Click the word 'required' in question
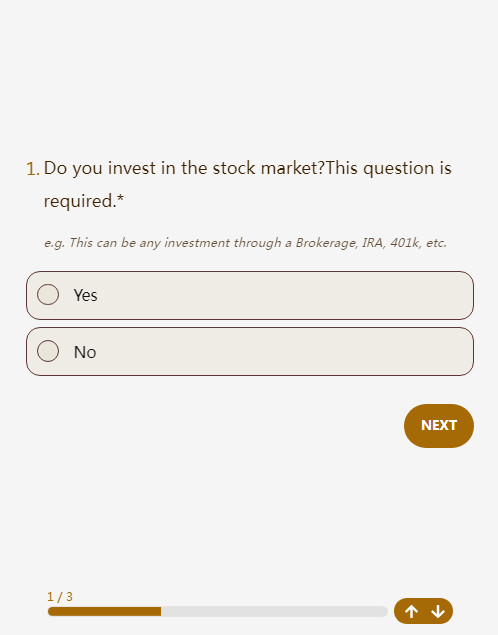 point(78,202)
